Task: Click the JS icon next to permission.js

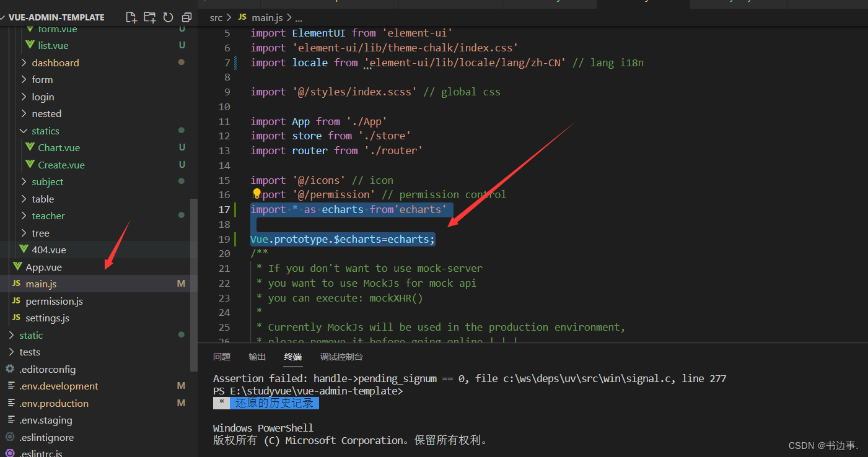Action: pos(15,300)
